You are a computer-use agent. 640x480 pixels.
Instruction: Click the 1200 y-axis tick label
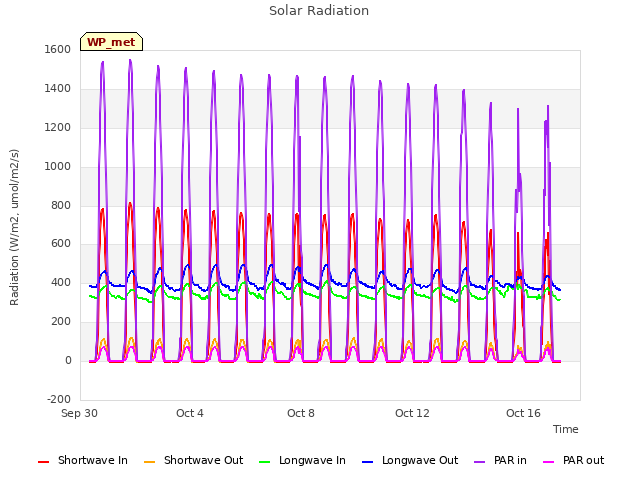(x=58, y=127)
